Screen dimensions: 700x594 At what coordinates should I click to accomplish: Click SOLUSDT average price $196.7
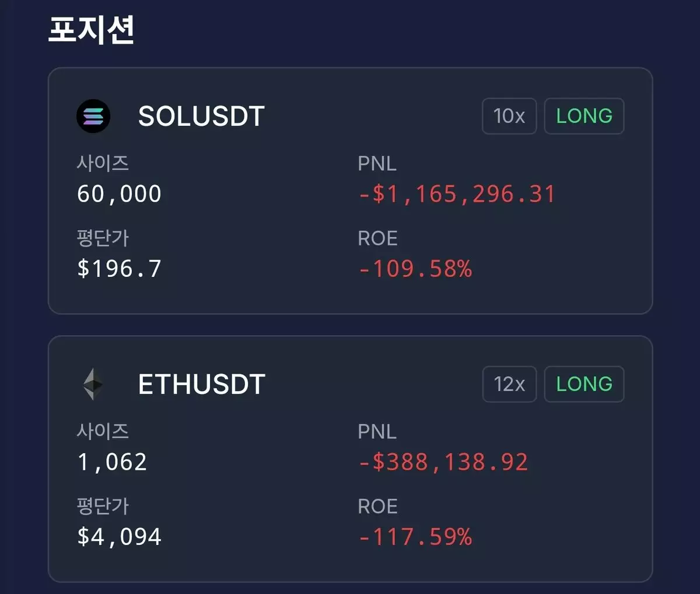[119, 269]
